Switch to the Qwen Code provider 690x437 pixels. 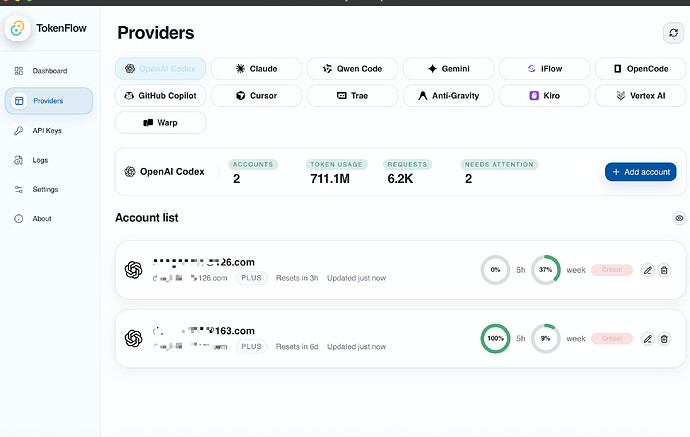(352, 69)
